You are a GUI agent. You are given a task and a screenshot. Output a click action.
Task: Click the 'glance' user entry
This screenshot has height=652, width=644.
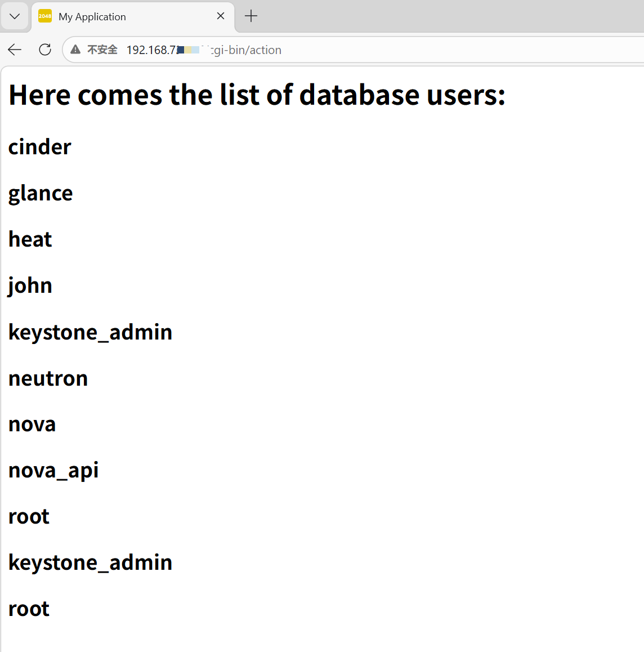(41, 193)
